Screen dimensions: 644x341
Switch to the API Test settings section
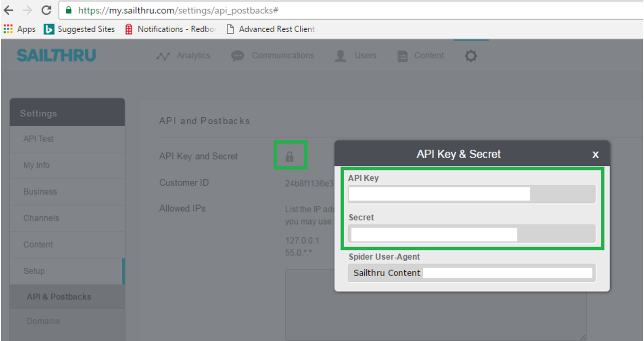click(35, 139)
